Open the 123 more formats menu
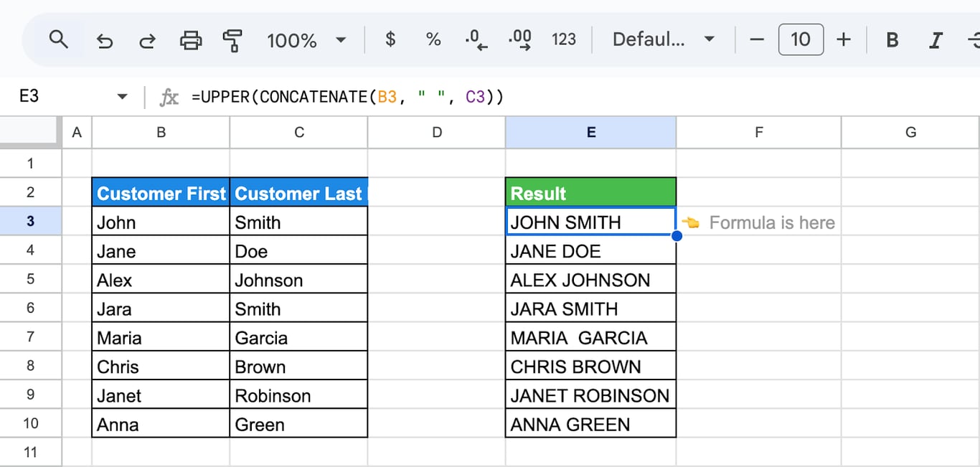The width and height of the screenshot is (980, 467). pyautogui.click(x=564, y=39)
